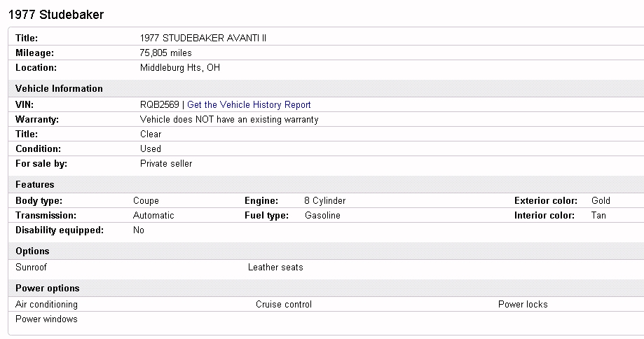Select the 75,805 miles mileage value
This screenshot has width=644, height=339.
click(166, 53)
